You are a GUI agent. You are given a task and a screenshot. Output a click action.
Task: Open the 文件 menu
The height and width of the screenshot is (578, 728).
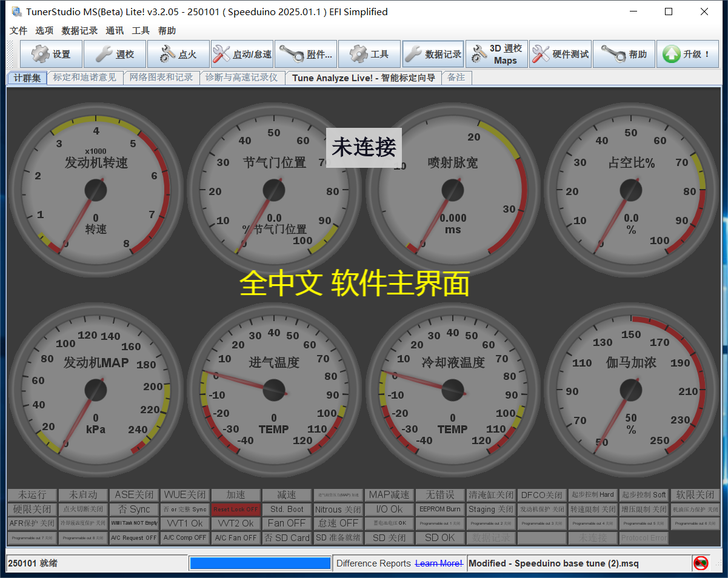[19, 30]
